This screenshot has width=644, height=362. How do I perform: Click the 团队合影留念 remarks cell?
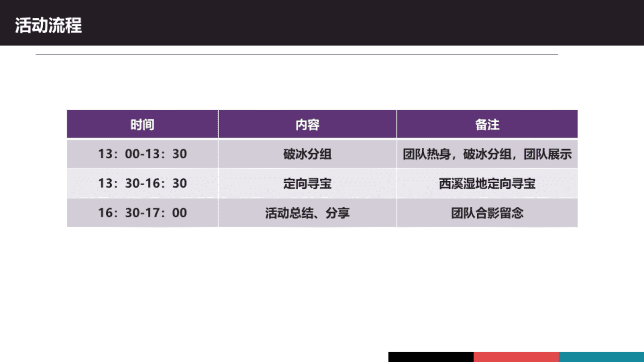487,213
